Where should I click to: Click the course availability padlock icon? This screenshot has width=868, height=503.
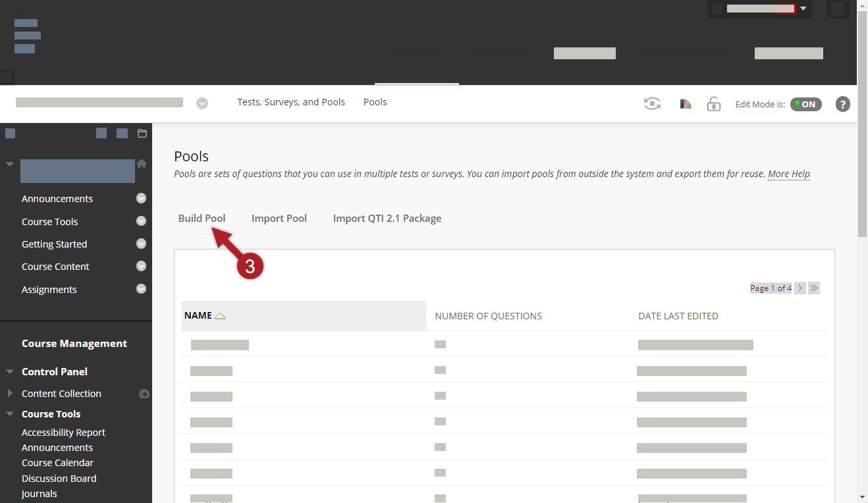click(x=714, y=103)
